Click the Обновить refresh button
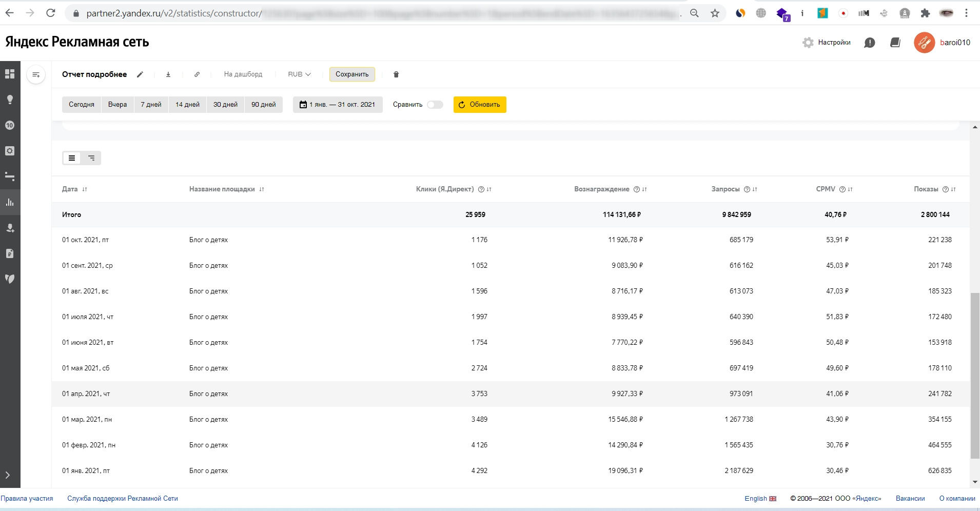Viewport: 980px width, 511px height. [x=480, y=105]
